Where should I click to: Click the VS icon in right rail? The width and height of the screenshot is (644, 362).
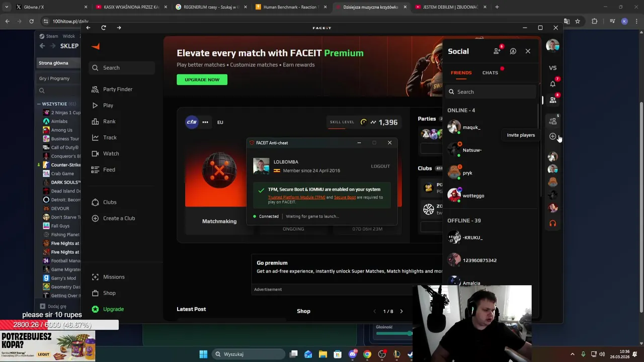(552, 68)
